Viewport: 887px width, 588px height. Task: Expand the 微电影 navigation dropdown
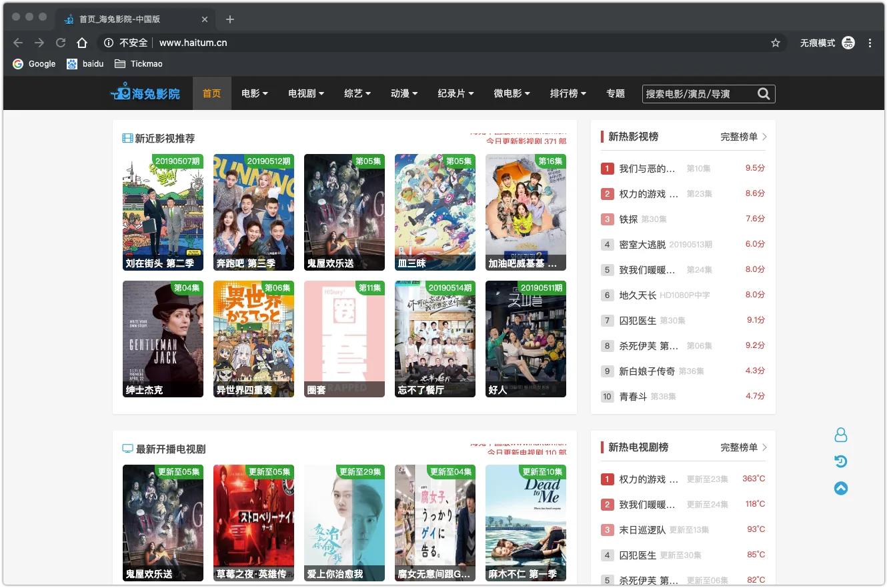pos(512,93)
